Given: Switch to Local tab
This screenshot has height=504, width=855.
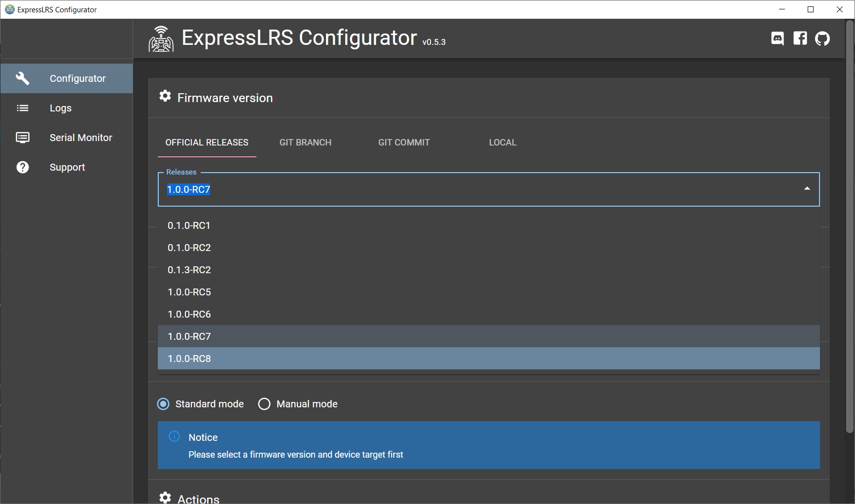Looking at the screenshot, I should [503, 143].
